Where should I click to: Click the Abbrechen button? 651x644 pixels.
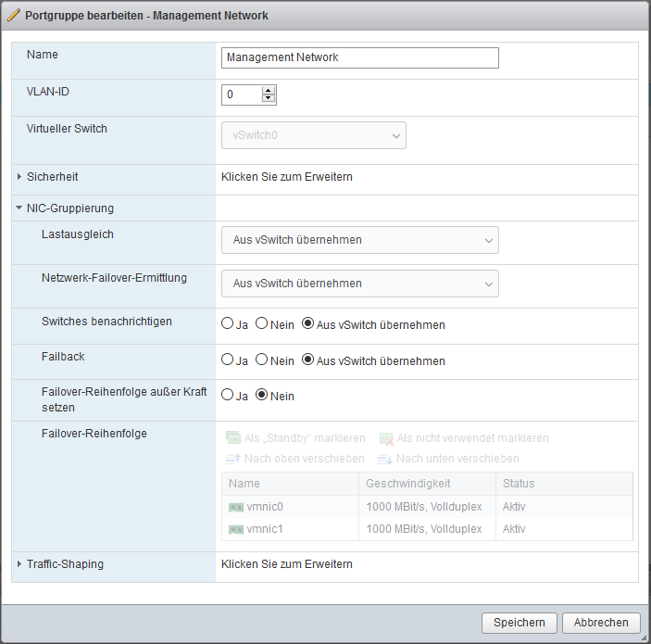pyautogui.click(x=601, y=623)
